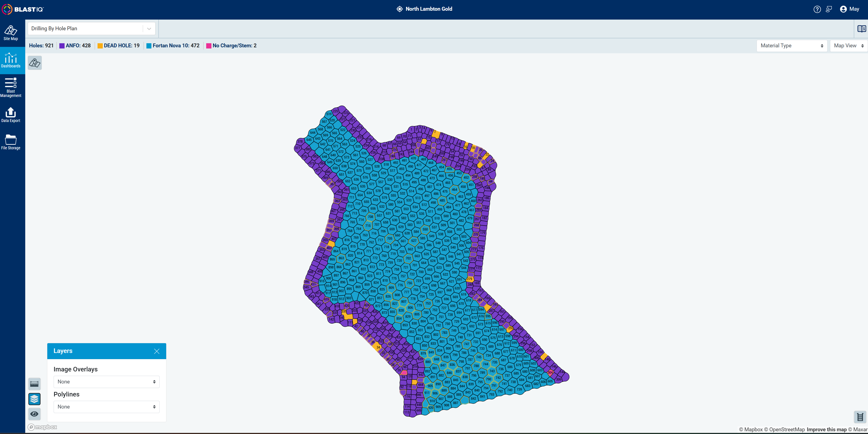
Task: Select hole 842 on the map
Action: tap(473, 398)
